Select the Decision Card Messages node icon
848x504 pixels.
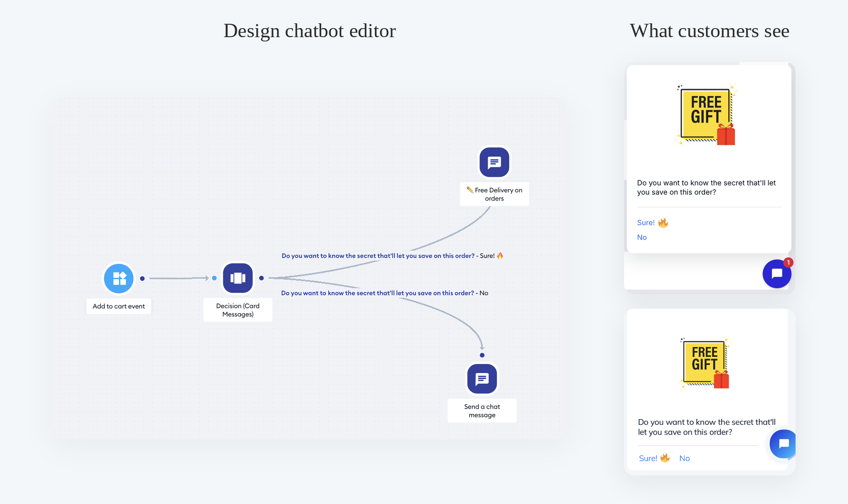pyautogui.click(x=238, y=278)
